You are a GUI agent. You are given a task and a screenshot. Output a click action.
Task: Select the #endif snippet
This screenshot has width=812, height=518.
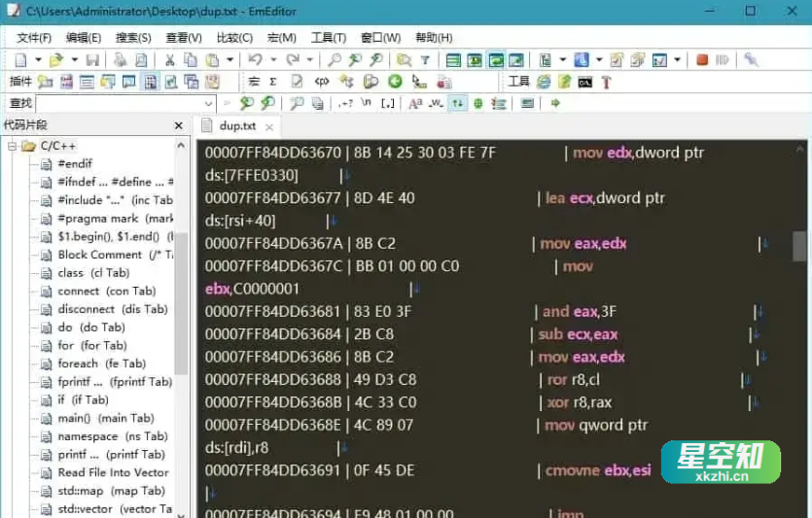click(75, 164)
